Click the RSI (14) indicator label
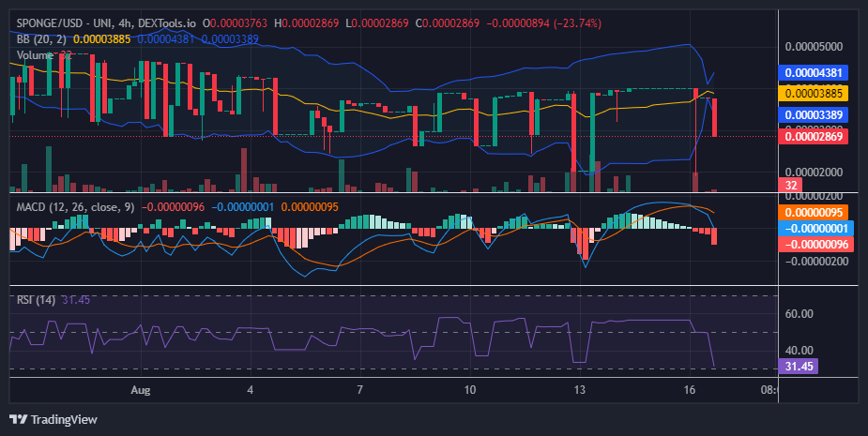 click(36, 300)
